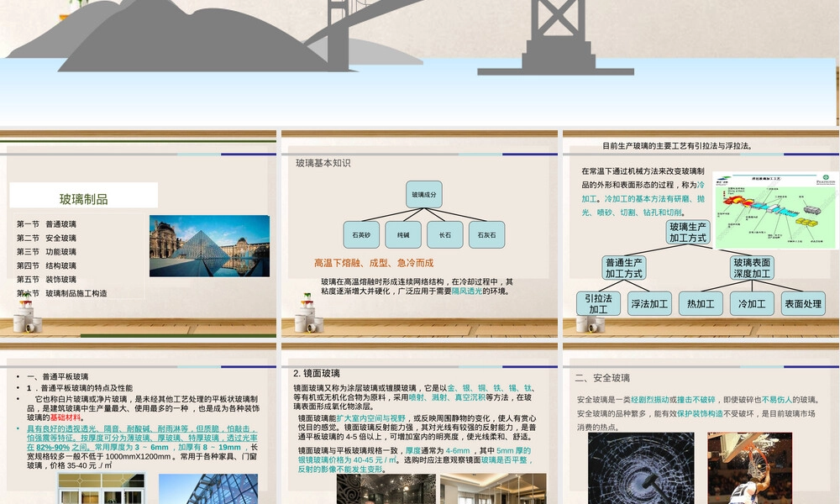Click the 长石 diagram node
The image size is (840, 504).
444,234
